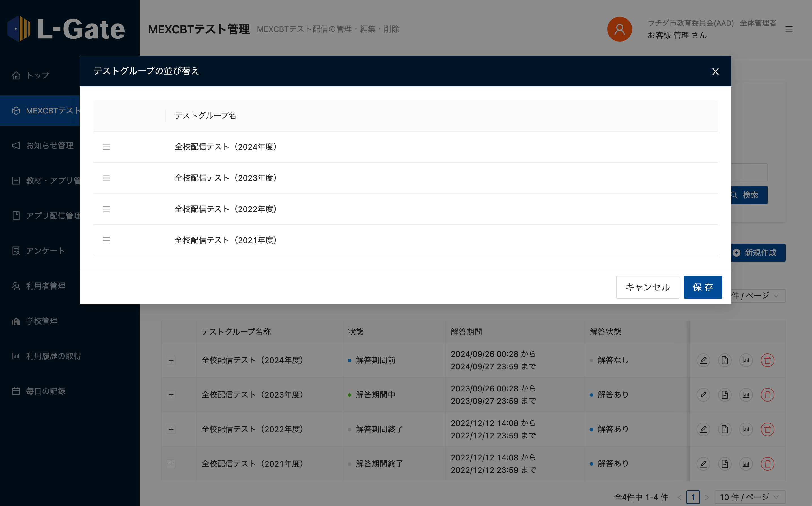This screenshot has height=506, width=812.
Task: Delete the 2021年度 test group
Action: [x=768, y=464]
